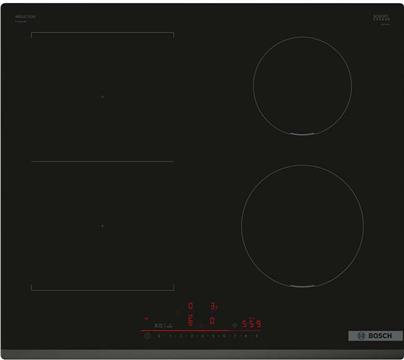404x360 pixels.
Task: Click inside the large lower round cooking zone
Action: [302, 226]
